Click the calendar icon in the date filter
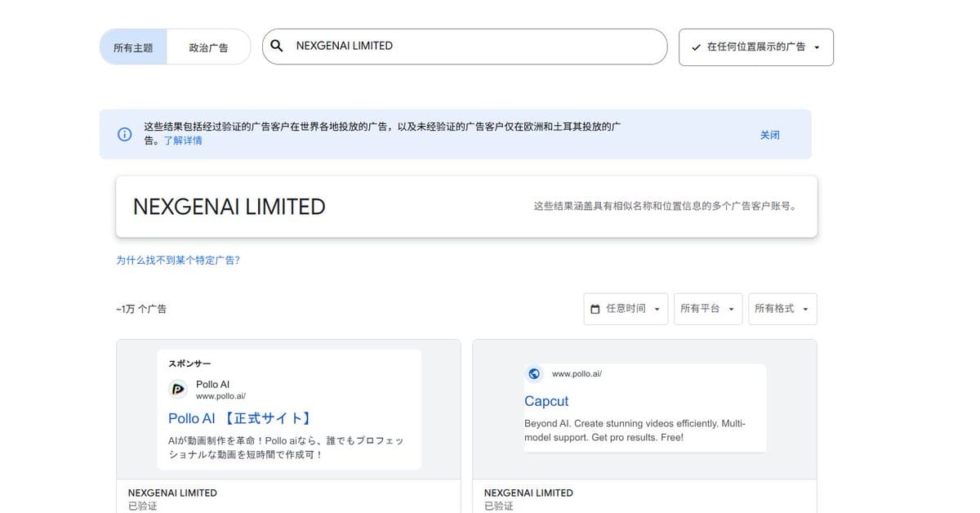This screenshot has width=980, height=513. pos(595,309)
